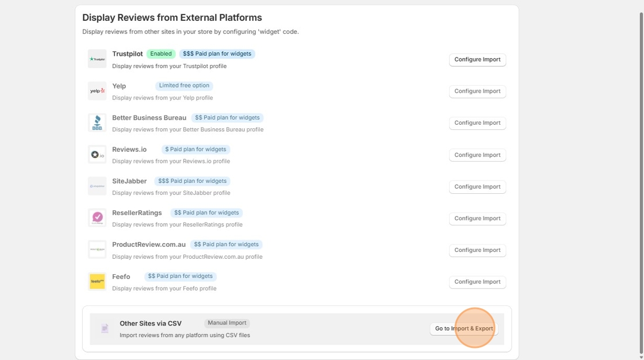
Task: Open SiteJabber's Configure Import button
Action: click(x=477, y=186)
